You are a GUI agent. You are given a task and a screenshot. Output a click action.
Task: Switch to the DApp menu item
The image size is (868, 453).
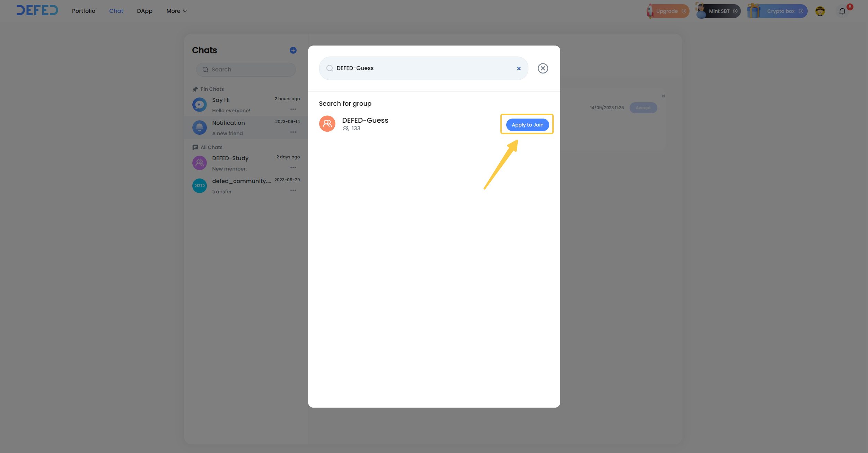pyautogui.click(x=144, y=11)
